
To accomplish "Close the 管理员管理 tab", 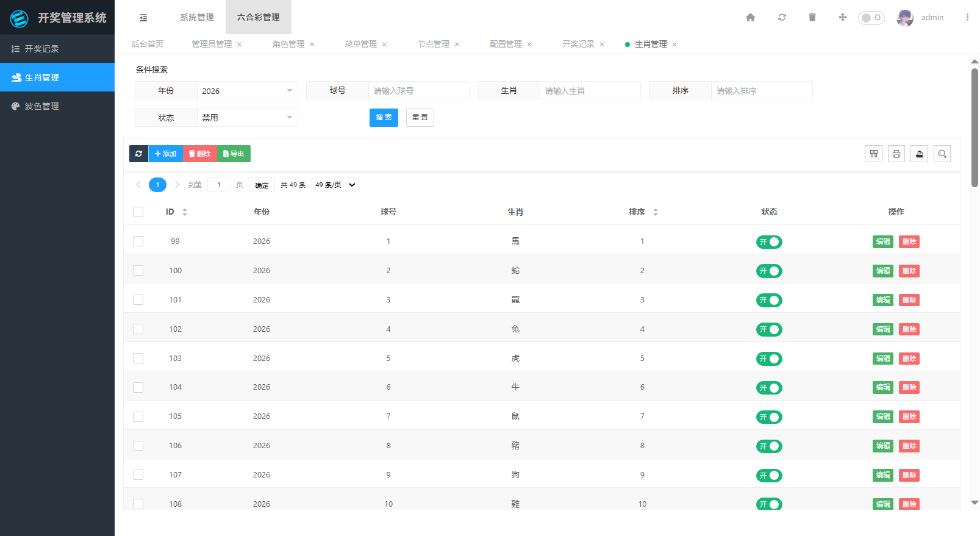I will point(240,45).
